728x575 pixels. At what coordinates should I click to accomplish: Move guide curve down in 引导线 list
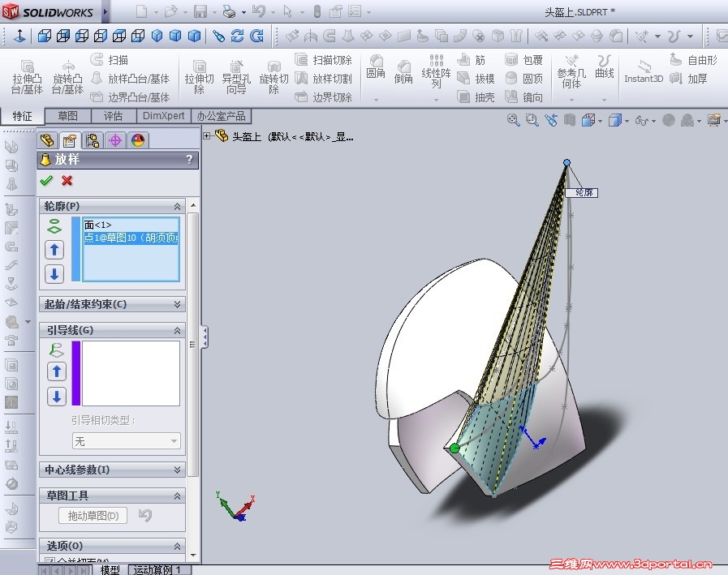click(x=57, y=397)
